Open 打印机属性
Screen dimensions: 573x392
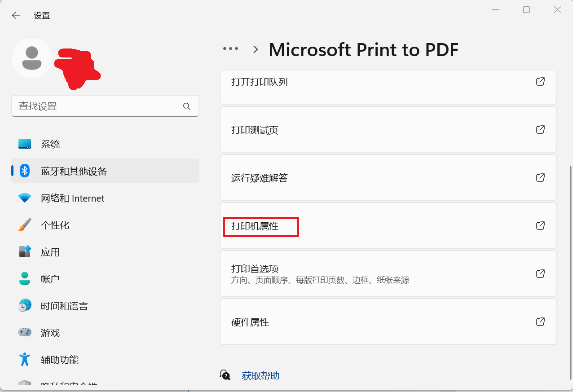point(388,226)
